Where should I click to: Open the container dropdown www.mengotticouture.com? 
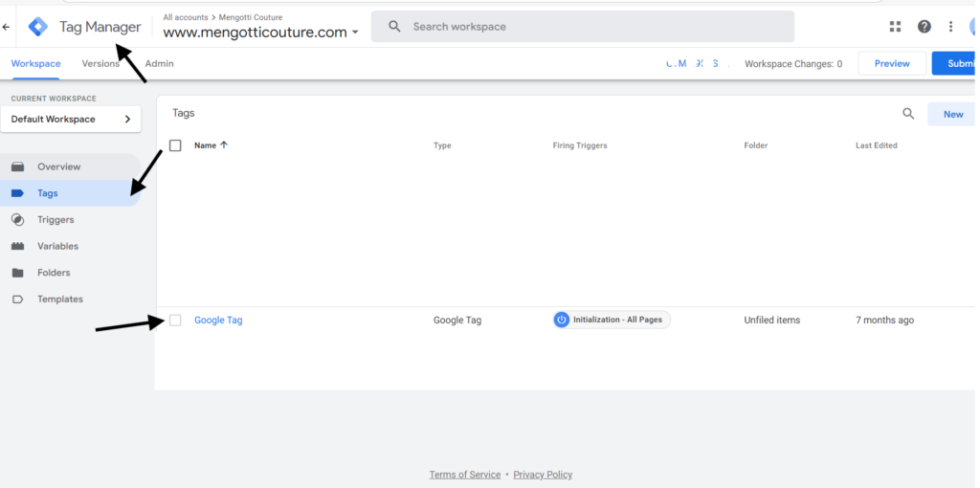coord(260,33)
